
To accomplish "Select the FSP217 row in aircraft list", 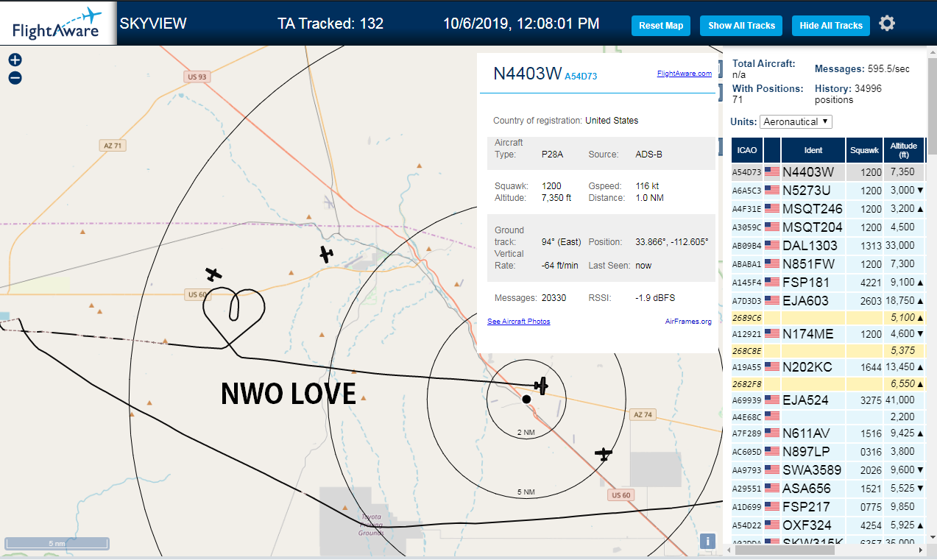I will [828, 507].
